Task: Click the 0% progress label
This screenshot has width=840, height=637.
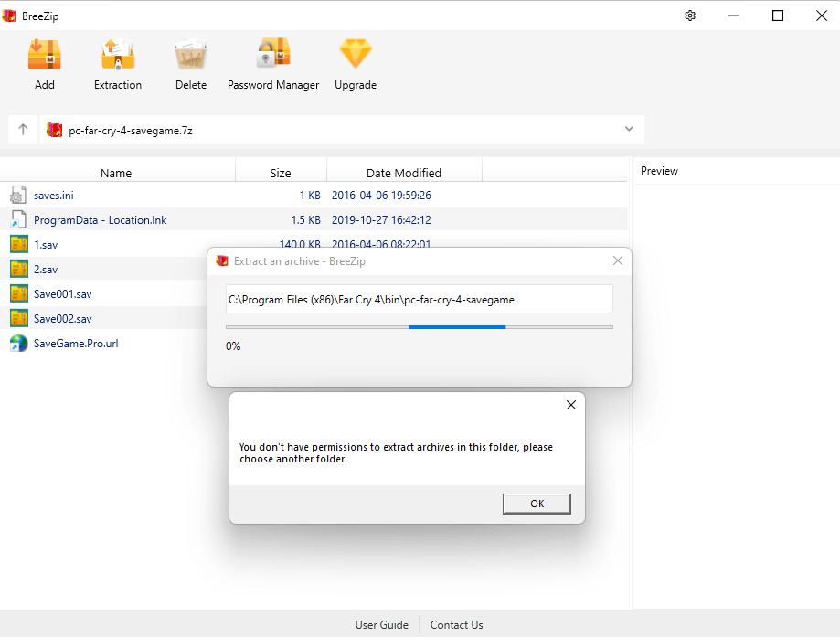Action: click(x=233, y=346)
